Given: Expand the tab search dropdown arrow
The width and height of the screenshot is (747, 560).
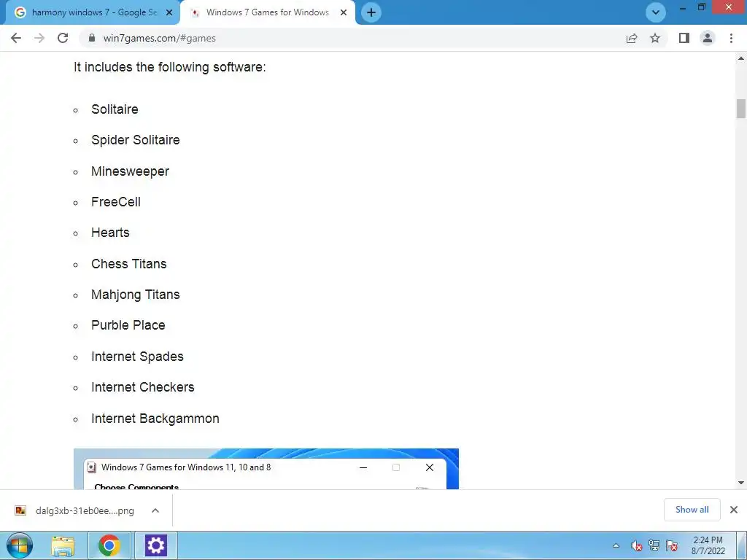Looking at the screenshot, I should pos(656,12).
